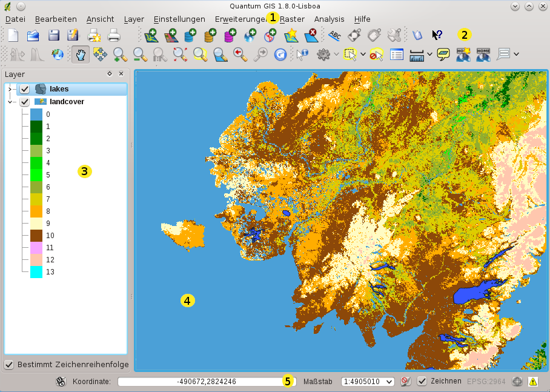Open the select features tool dropdown arrow
Image resolution: width=550 pixels, height=392 pixels.
(363, 55)
